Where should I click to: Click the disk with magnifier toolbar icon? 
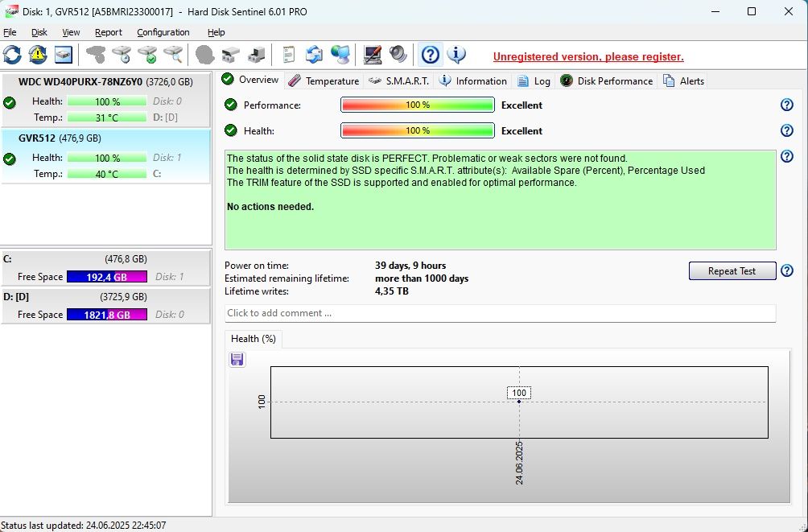pyautogui.click(x=174, y=54)
